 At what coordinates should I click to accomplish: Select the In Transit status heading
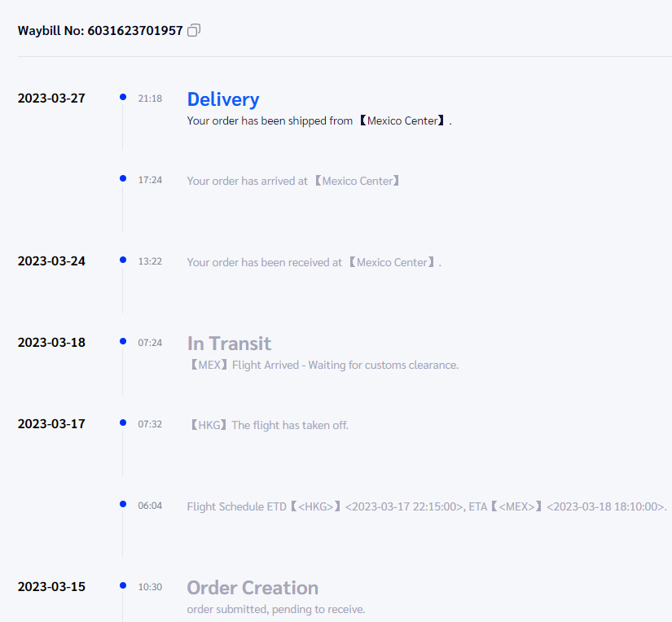(x=229, y=344)
